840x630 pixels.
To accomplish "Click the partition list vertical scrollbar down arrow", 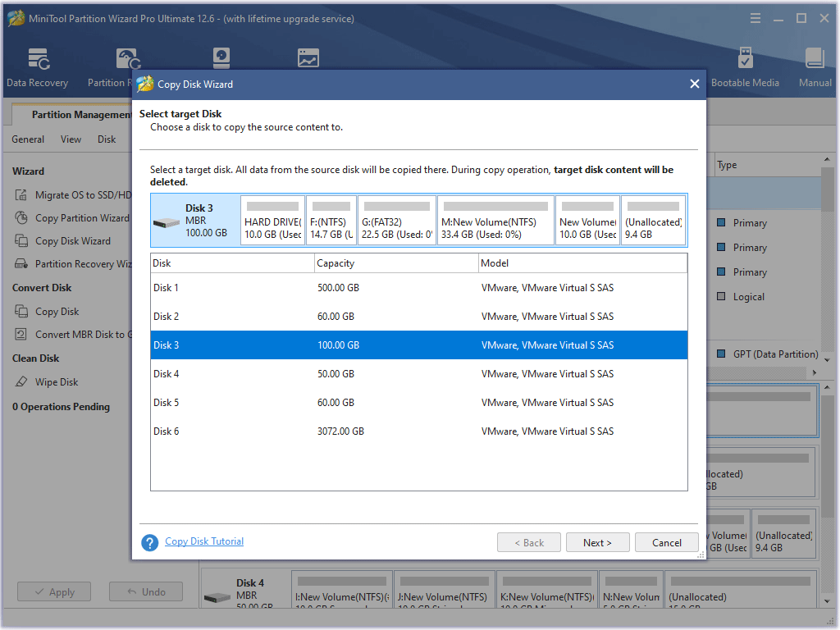I will pos(828,360).
